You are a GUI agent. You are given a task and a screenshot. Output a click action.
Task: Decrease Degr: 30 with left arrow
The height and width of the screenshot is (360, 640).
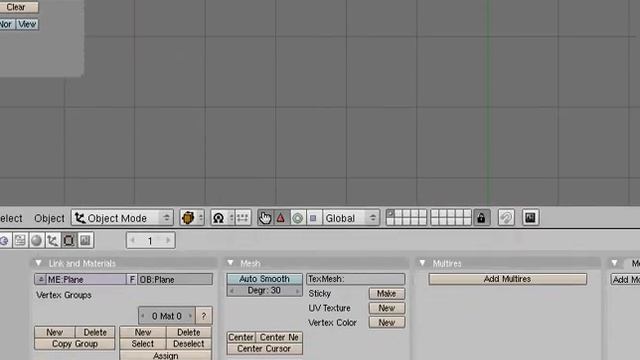pyautogui.click(x=232, y=291)
